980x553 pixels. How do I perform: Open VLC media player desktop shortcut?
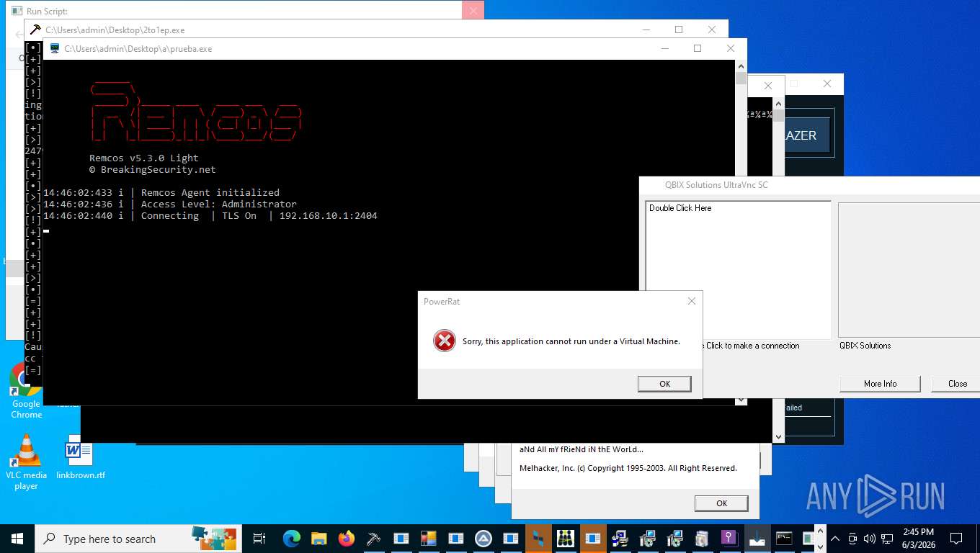(26, 462)
